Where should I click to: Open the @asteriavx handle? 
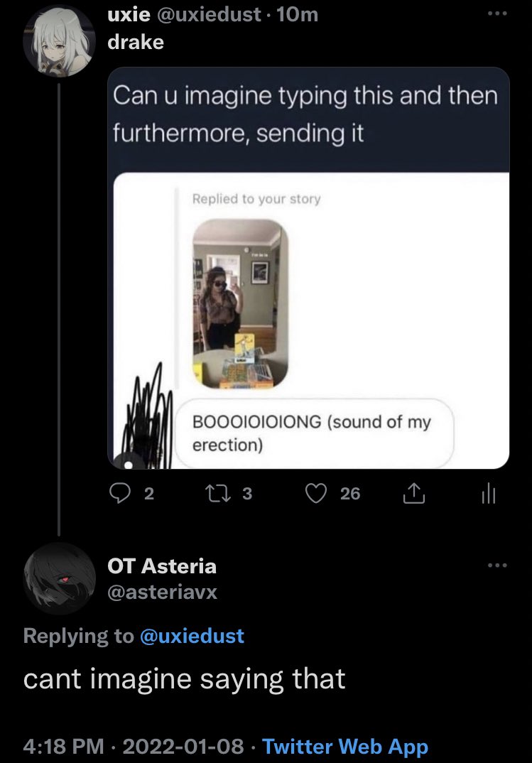pyautogui.click(x=162, y=591)
